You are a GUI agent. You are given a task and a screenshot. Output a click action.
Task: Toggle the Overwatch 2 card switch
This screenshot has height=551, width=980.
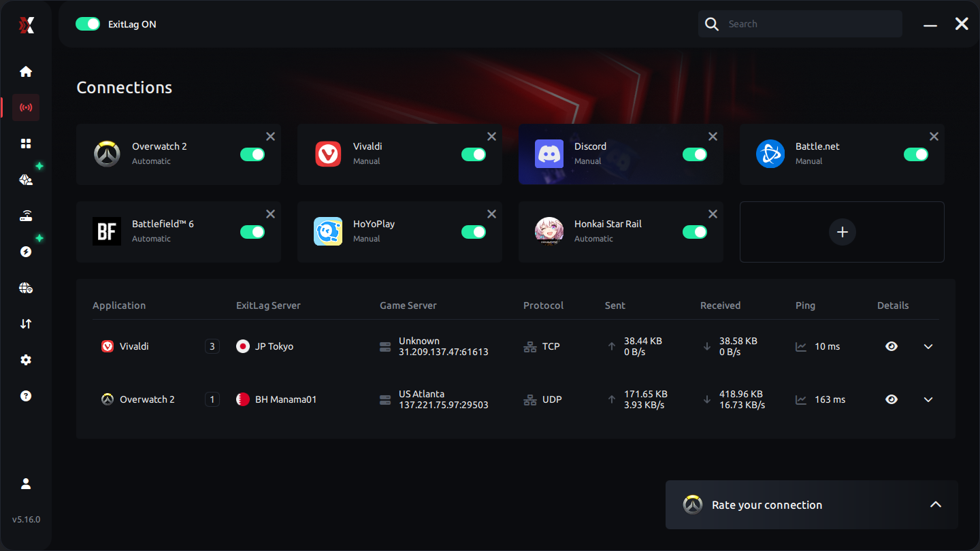click(x=252, y=154)
